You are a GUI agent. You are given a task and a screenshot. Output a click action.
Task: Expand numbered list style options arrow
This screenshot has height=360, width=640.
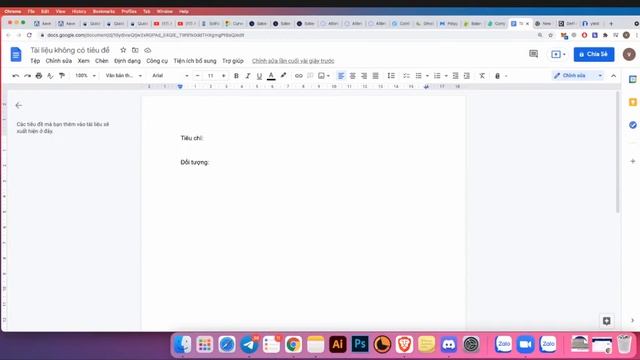click(x=446, y=76)
